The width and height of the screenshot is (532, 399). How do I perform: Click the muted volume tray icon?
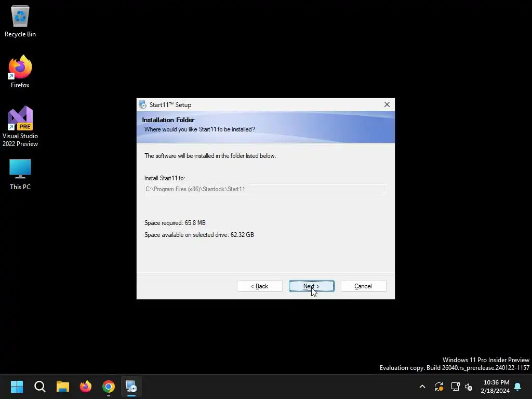click(x=469, y=387)
